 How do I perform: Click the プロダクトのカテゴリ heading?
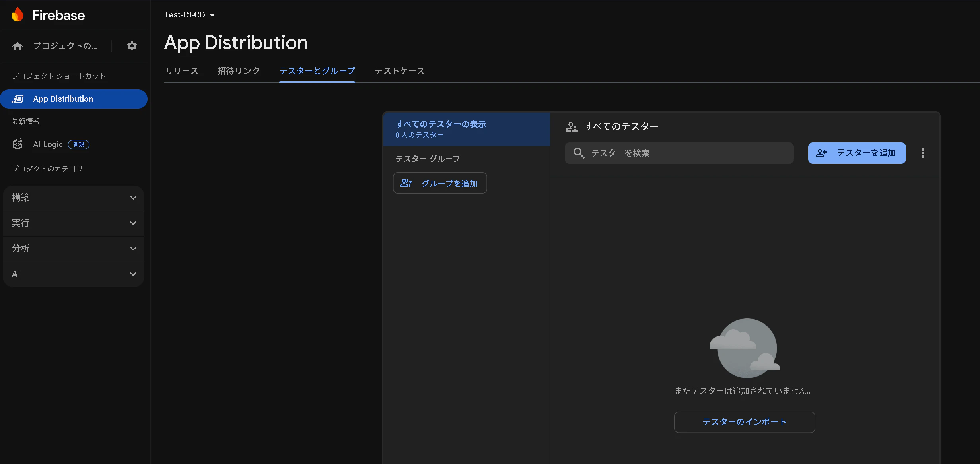click(x=47, y=169)
